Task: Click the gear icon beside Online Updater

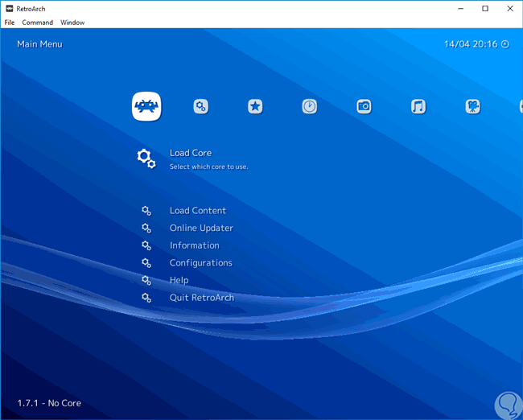Action: pos(146,228)
